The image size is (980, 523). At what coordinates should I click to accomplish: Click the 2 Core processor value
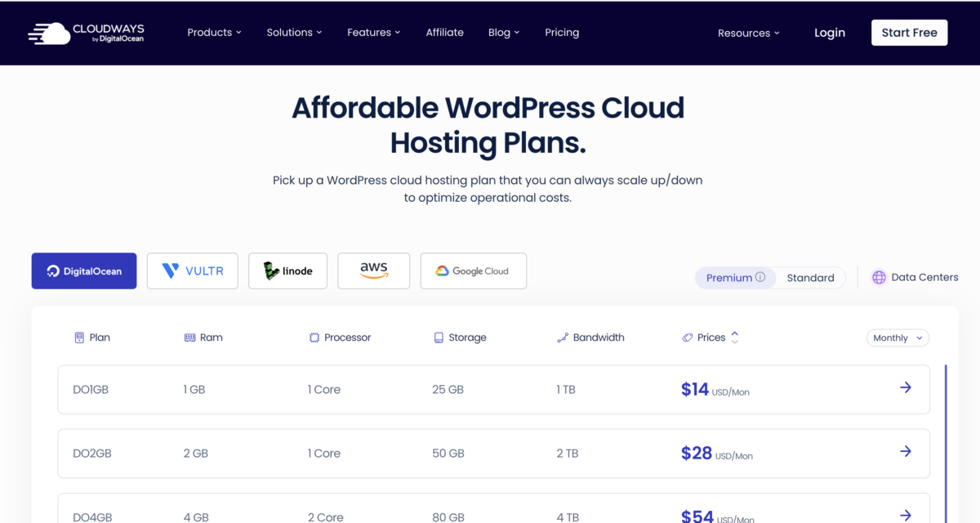pos(326,517)
